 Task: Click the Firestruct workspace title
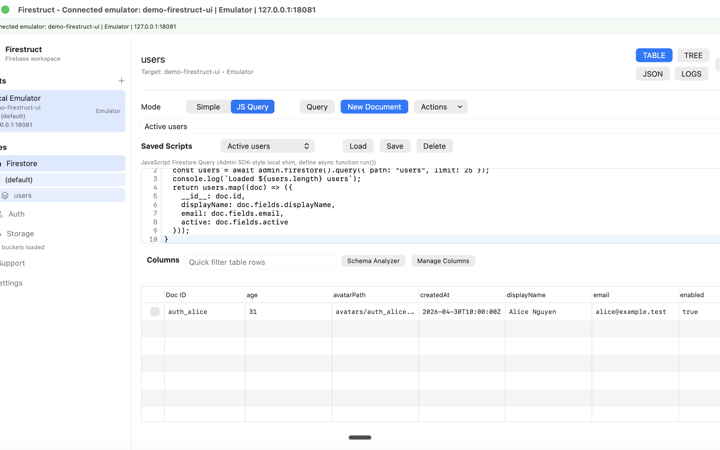coord(23,49)
